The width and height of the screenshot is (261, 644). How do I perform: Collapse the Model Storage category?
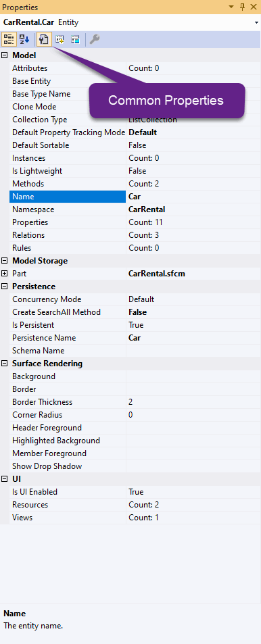pos(5,261)
